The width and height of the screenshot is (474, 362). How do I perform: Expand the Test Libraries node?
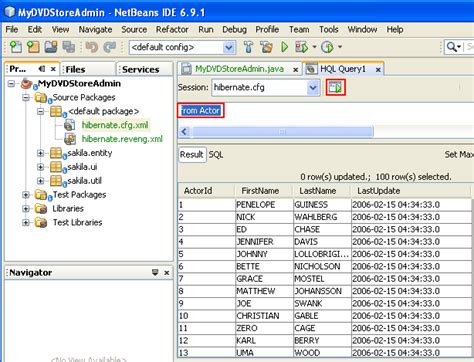26,222
